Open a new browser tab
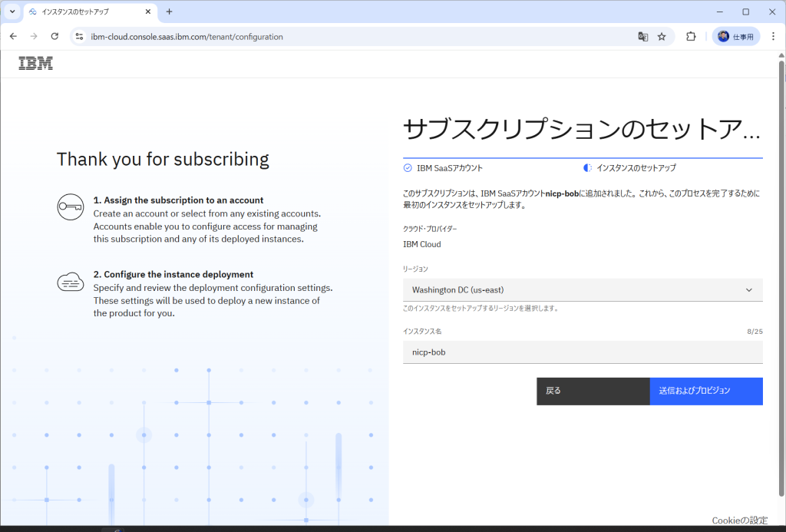This screenshot has width=786, height=532. (169, 12)
